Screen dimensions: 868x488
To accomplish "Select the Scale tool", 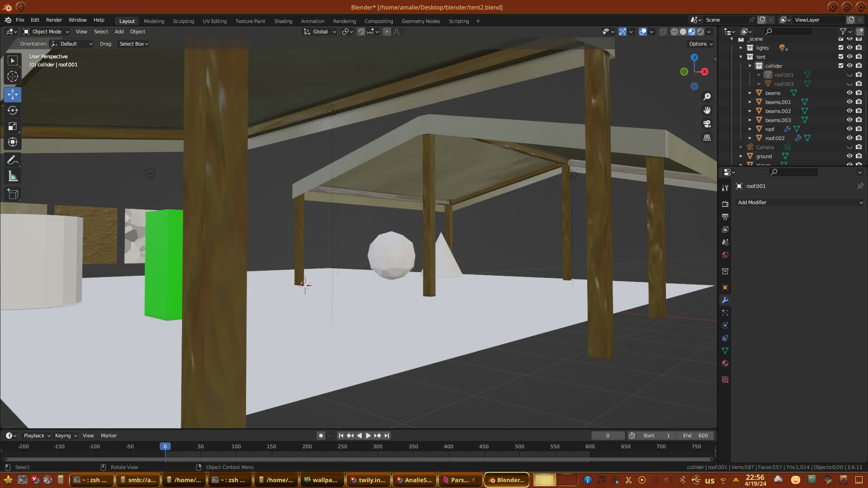I will tap(13, 127).
